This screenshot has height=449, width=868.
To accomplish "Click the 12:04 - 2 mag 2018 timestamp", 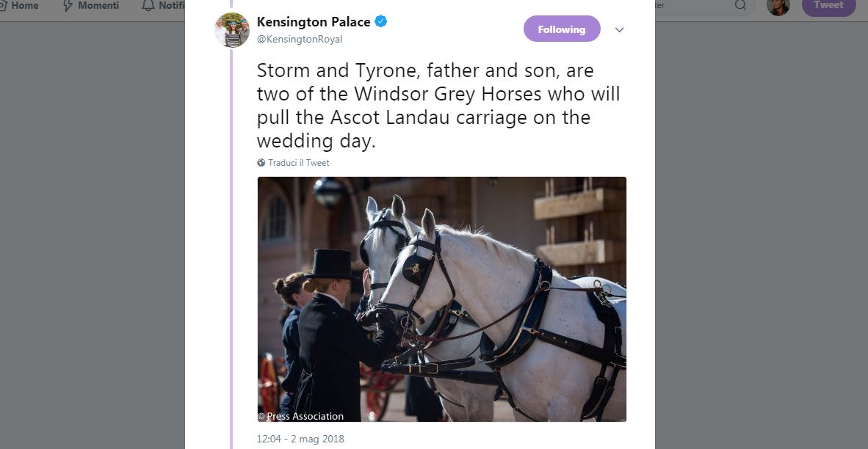I will point(300,439).
